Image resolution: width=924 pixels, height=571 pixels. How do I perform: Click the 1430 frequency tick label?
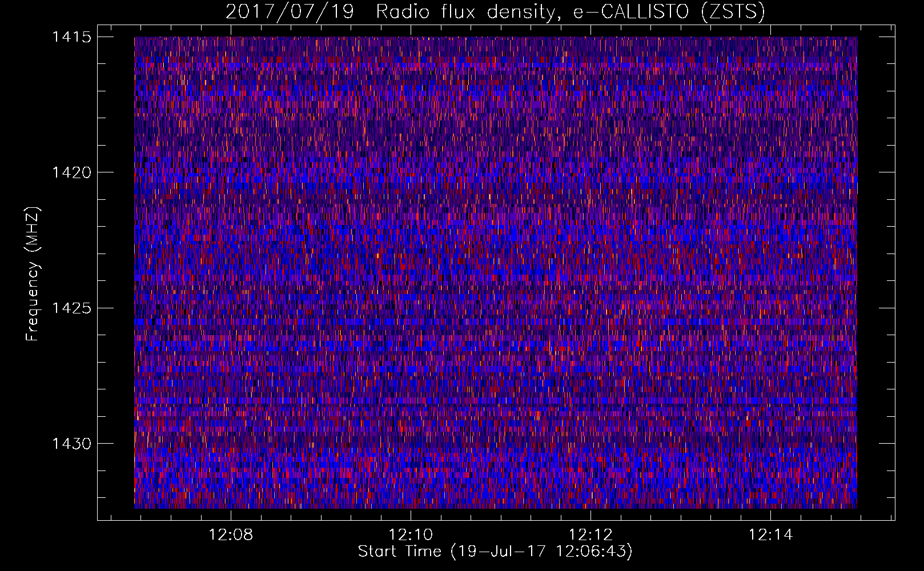(71, 444)
